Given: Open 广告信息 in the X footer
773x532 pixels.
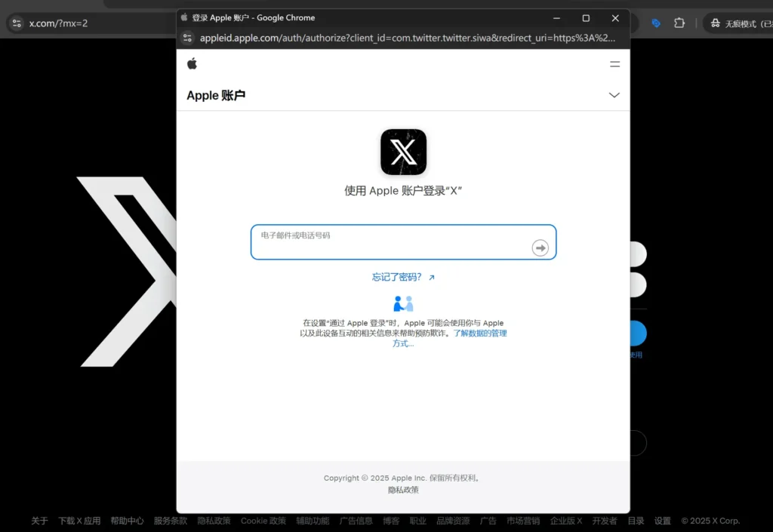Looking at the screenshot, I should pos(356,521).
